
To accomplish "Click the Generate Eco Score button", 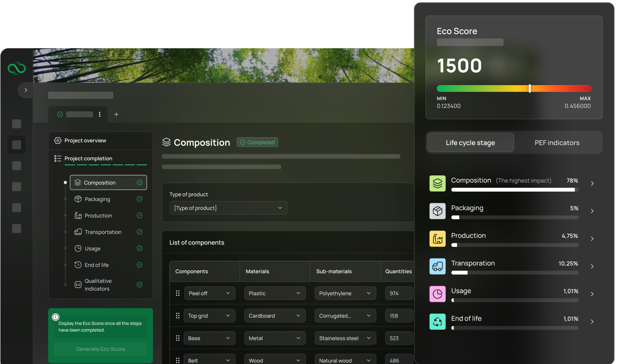I will click(x=100, y=349).
